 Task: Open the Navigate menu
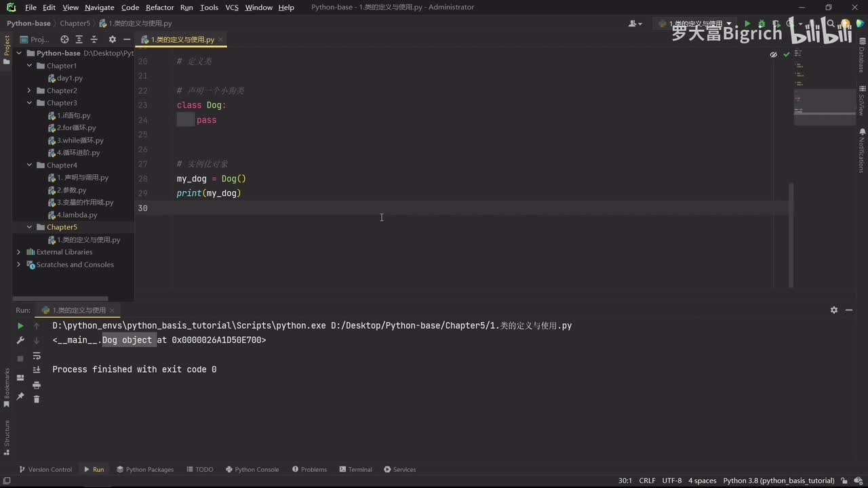click(x=100, y=7)
